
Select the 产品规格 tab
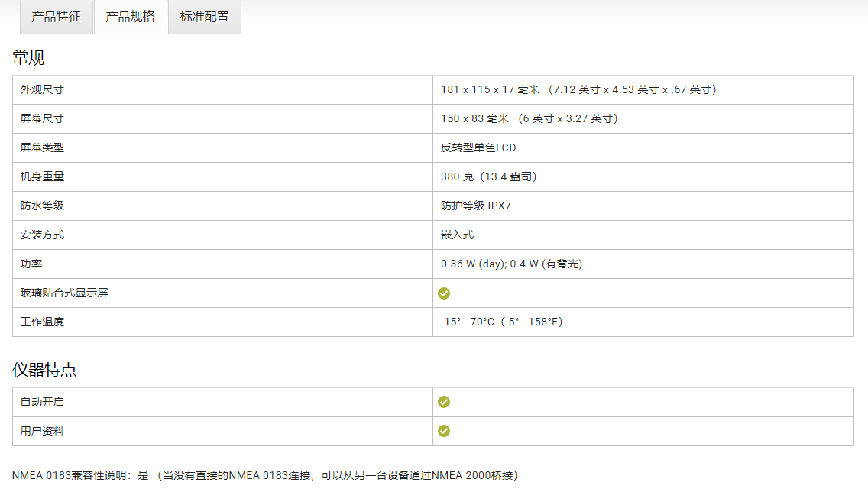tap(131, 17)
